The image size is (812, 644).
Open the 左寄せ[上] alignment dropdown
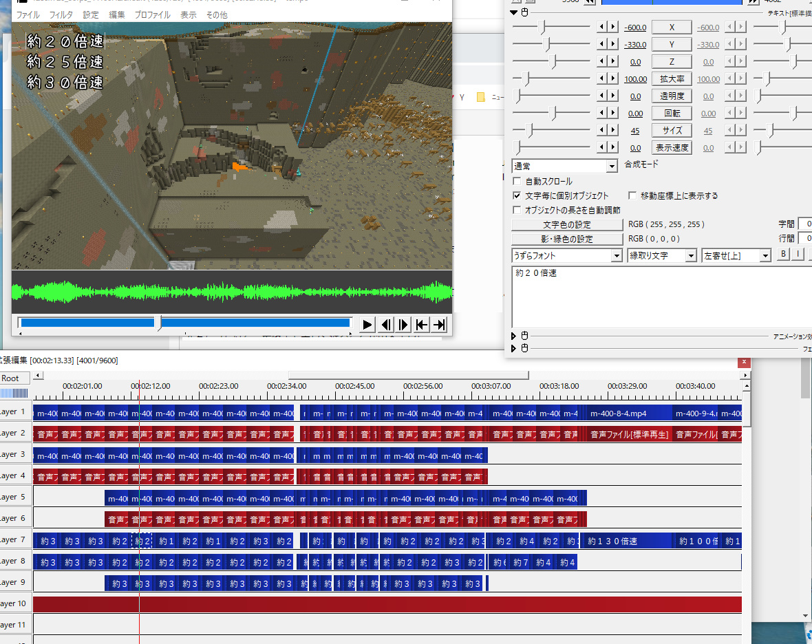[765, 256]
